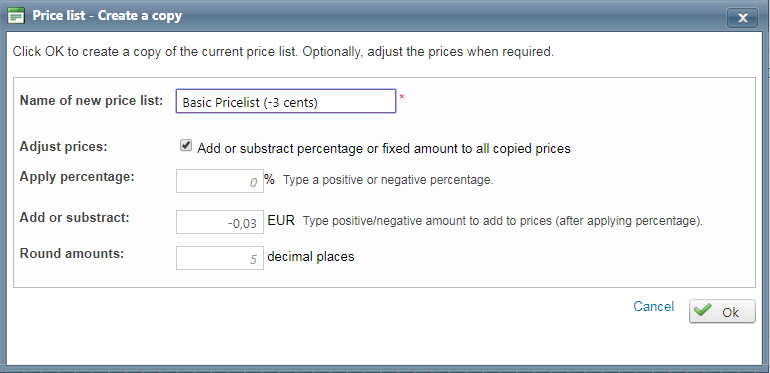770x373 pixels.
Task: Click the red required asterisk
Action: pos(401,98)
